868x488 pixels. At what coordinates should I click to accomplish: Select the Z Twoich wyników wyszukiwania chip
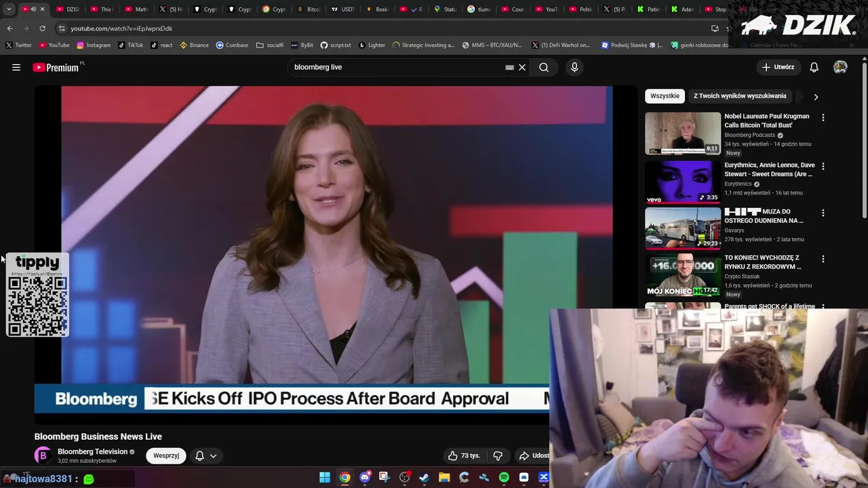[x=740, y=96]
